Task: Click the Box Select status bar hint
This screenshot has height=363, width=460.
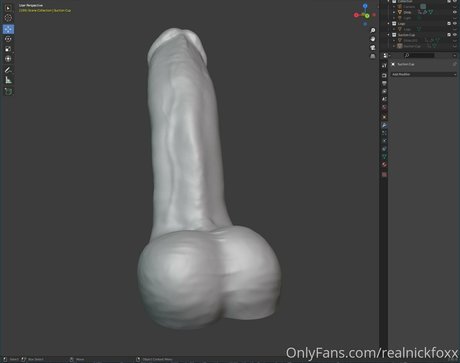Action: pos(36,359)
